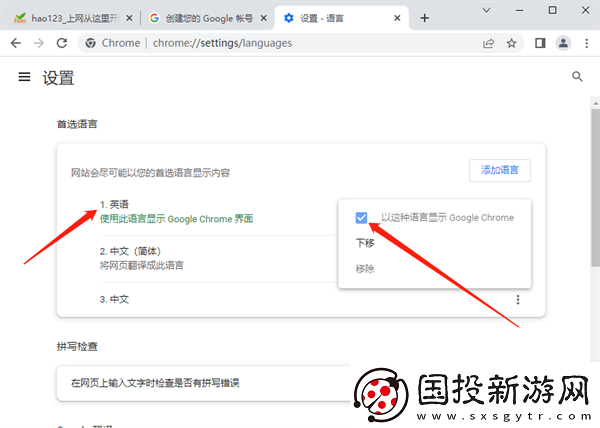The width and height of the screenshot is (600, 428).
Task: Click the 1. 英语 language entry
Action: (x=114, y=205)
